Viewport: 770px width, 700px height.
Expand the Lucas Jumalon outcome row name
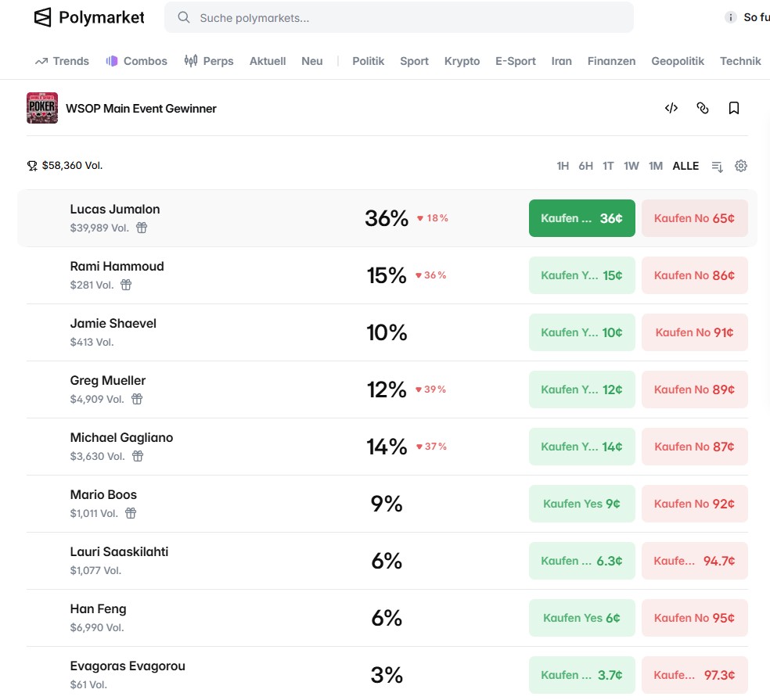pyautogui.click(x=115, y=209)
